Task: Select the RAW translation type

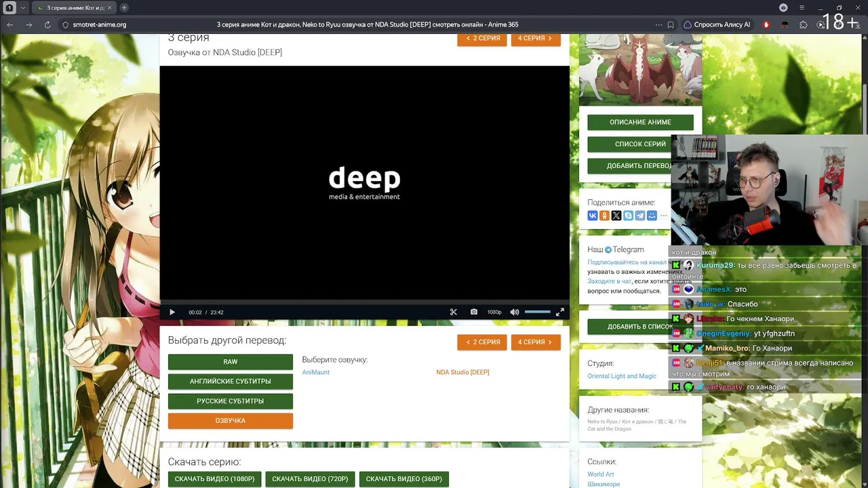Action: tap(231, 362)
